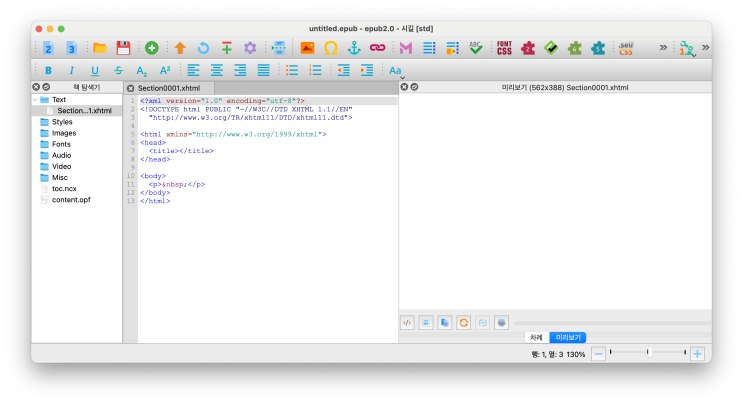Open the Metadata editor M icon
Image resolution: width=743 pixels, height=404 pixels.
(406, 48)
